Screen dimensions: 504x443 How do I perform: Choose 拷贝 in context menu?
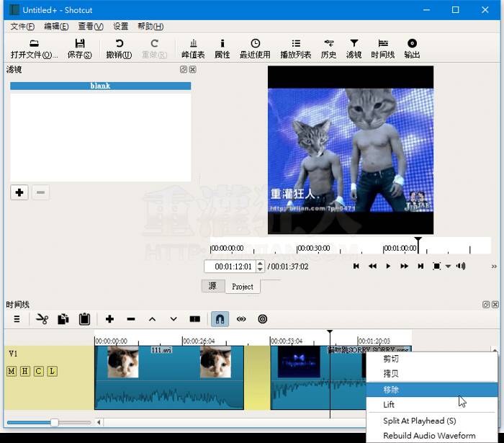point(432,374)
